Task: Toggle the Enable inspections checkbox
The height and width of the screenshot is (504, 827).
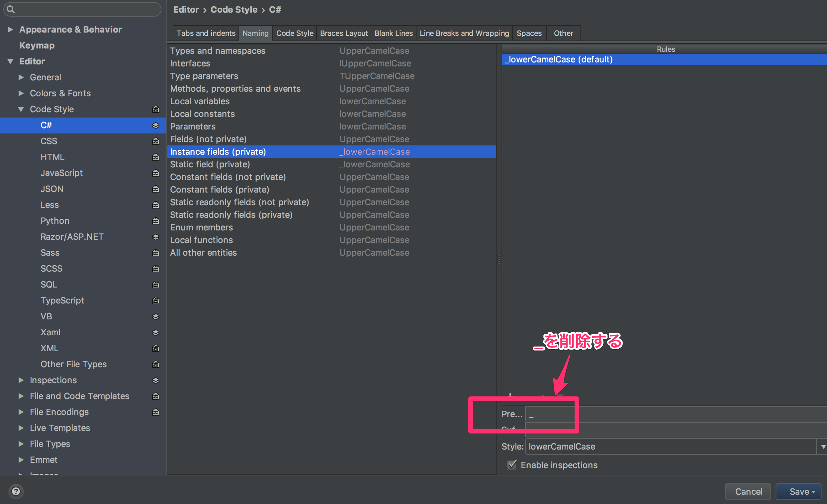Action: (512, 465)
